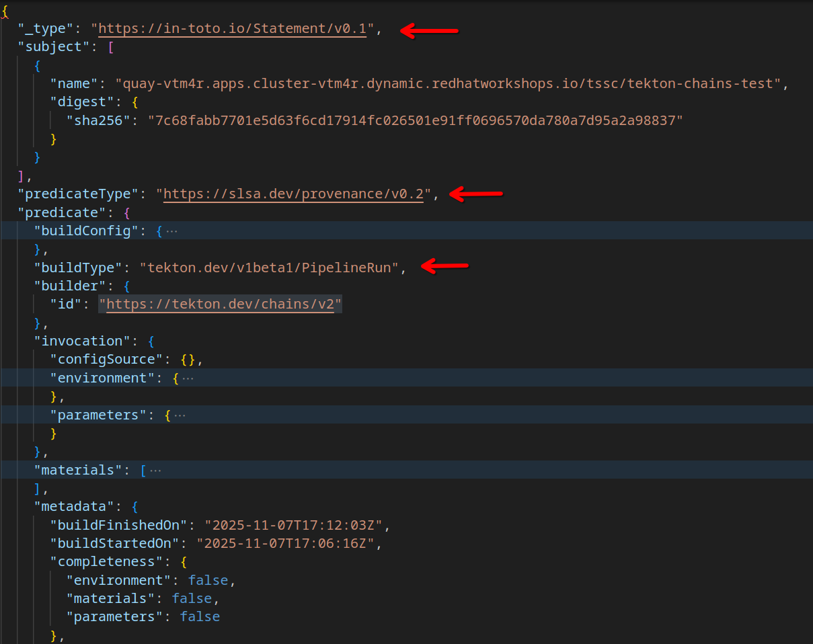The image size is (813, 644).
Task: Expand the folded materials array ellipsis
Action: click(x=155, y=470)
